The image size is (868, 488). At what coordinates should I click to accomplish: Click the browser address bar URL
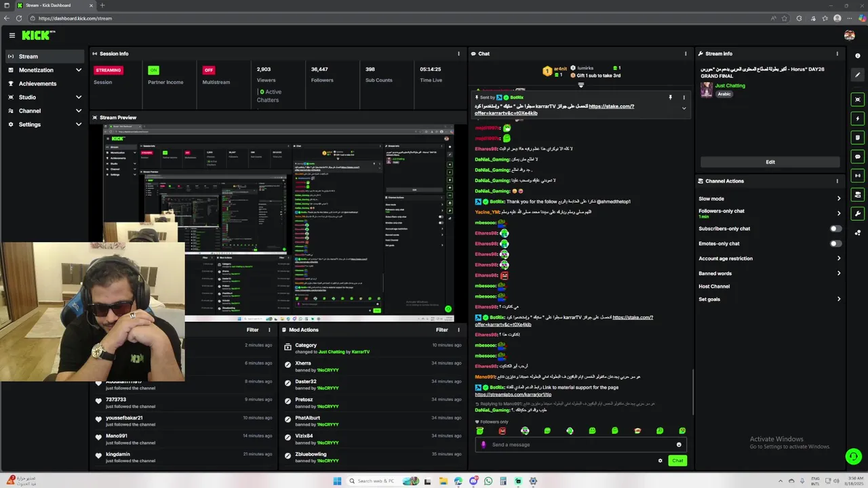pos(75,18)
